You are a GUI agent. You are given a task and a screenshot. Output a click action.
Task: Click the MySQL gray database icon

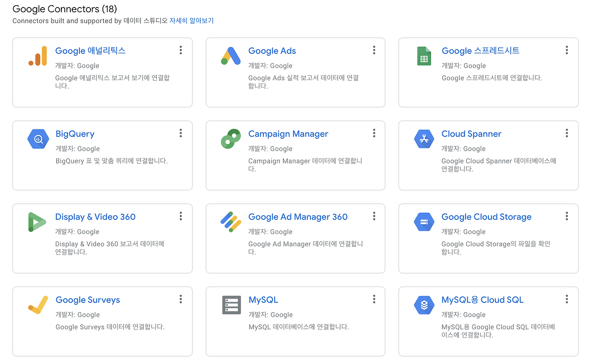click(x=231, y=305)
